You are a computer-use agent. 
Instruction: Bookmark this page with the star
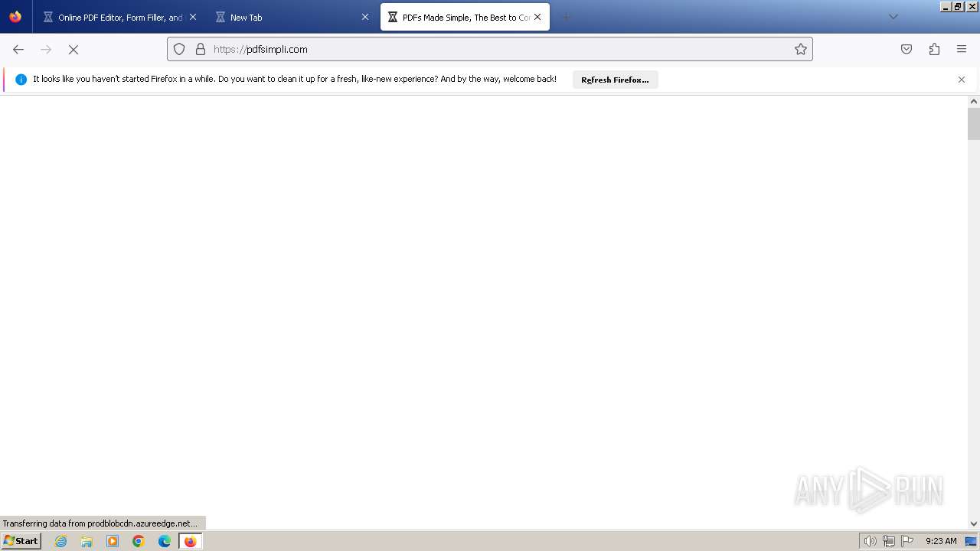click(801, 49)
